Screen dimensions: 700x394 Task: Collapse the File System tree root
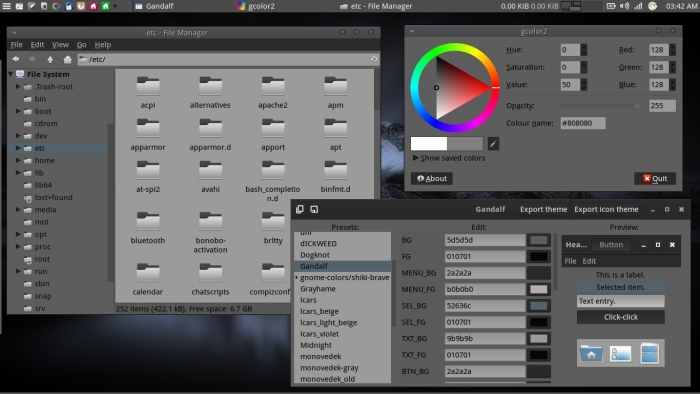(x=10, y=74)
